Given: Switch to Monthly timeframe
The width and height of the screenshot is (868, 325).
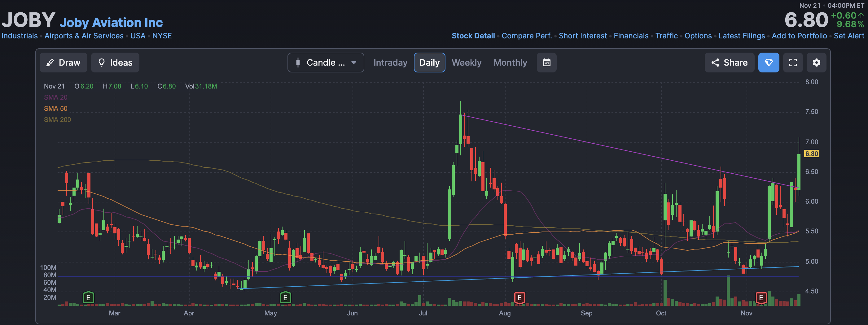Looking at the screenshot, I should pos(510,63).
